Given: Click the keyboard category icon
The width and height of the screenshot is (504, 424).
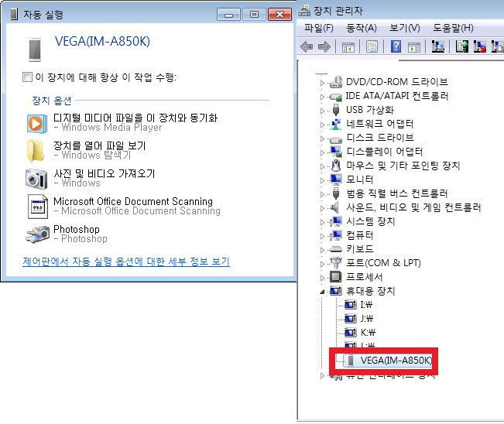Looking at the screenshot, I should tap(336, 249).
